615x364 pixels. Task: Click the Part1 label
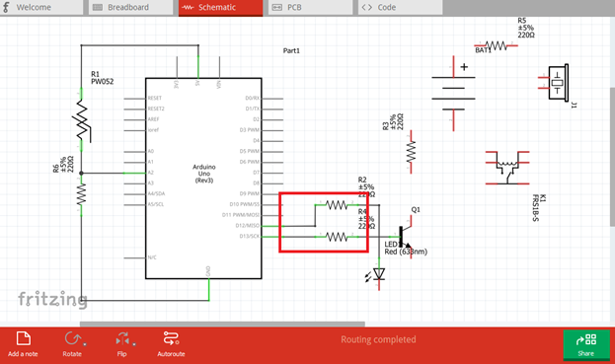(x=291, y=50)
